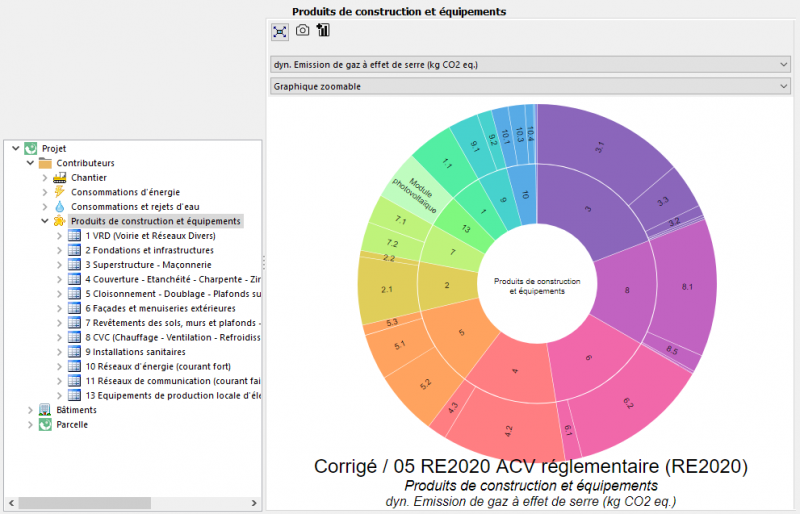Click teal segment 9.1 in chart
The image size is (800, 514).
pyautogui.click(x=474, y=147)
